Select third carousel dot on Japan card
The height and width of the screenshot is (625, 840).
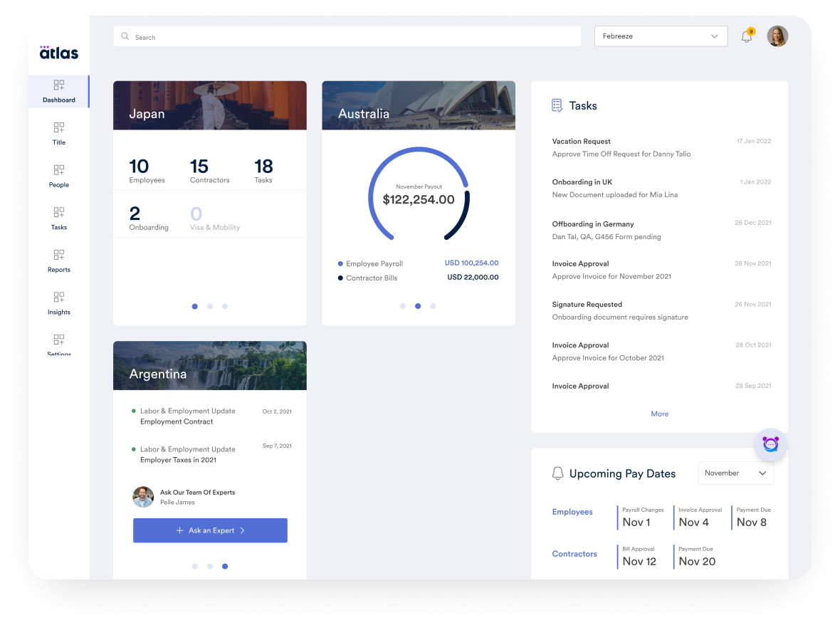[x=225, y=306]
